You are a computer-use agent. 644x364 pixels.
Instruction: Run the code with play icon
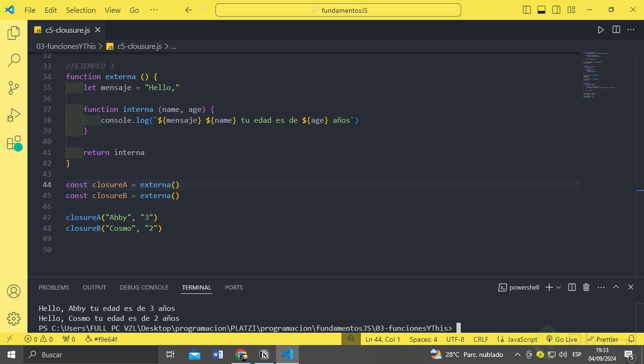(x=600, y=30)
